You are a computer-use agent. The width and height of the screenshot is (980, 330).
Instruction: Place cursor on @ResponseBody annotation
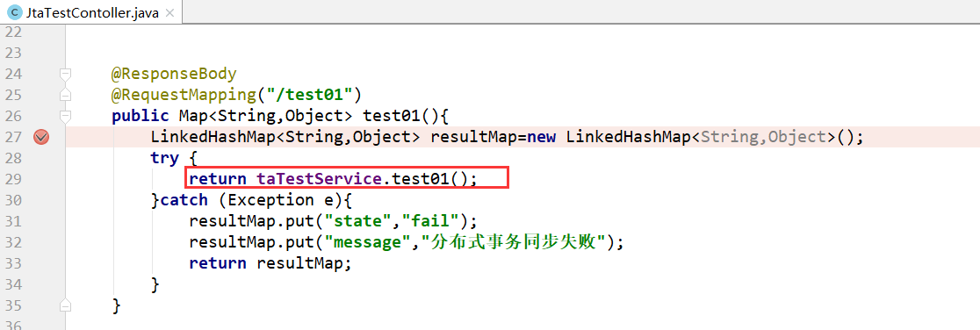[175, 75]
